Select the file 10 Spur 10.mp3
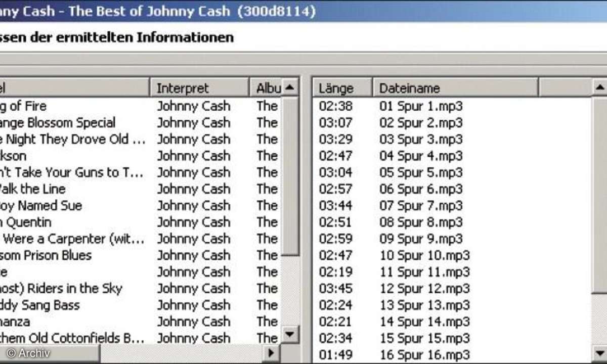The image size is (607, 364). click(424, 255)
